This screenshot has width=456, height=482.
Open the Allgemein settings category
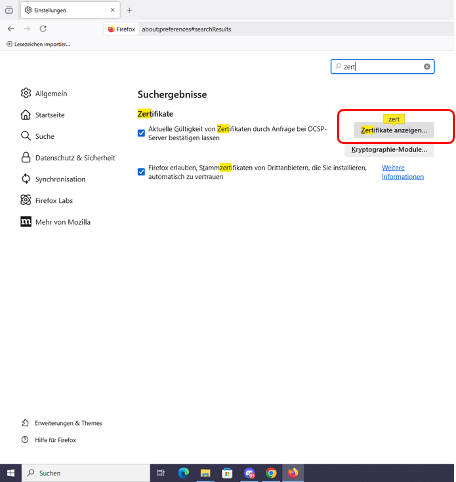click(44, 93)
